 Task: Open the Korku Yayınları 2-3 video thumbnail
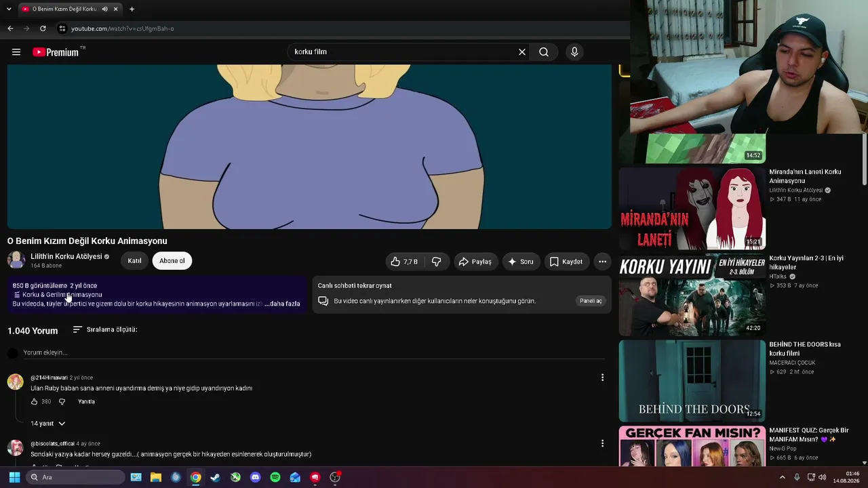(692, 295)
